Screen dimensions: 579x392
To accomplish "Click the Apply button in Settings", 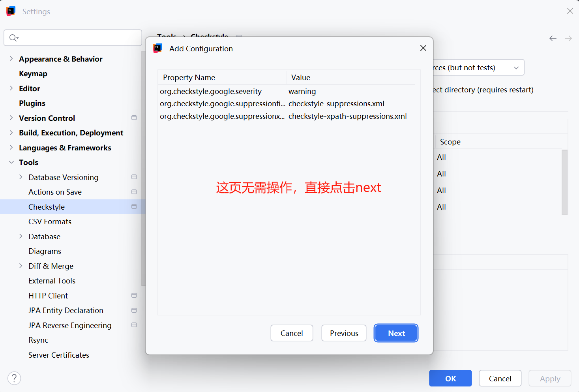I will click(550, 378).
